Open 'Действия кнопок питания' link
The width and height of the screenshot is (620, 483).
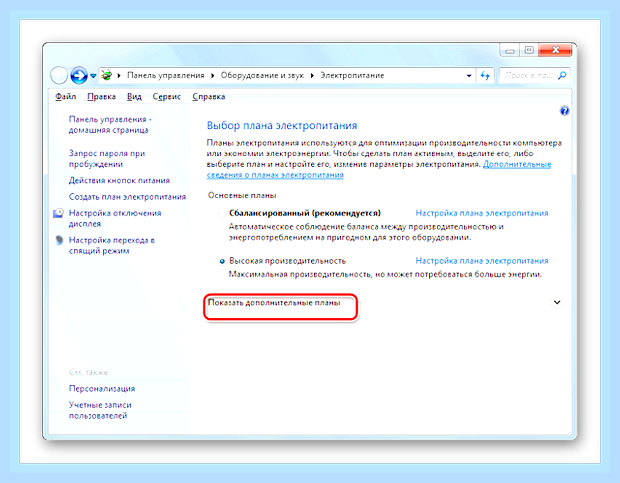119,180
